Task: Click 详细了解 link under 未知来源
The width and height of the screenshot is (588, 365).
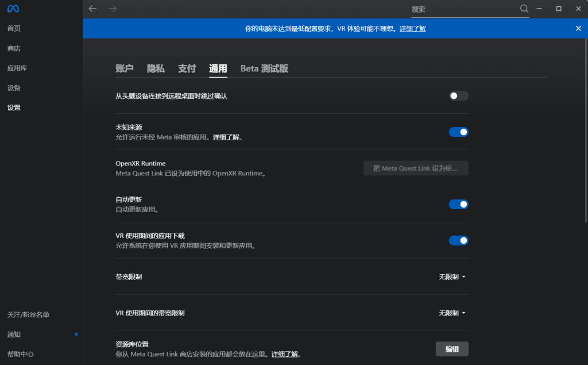Action: pos(226,137)
